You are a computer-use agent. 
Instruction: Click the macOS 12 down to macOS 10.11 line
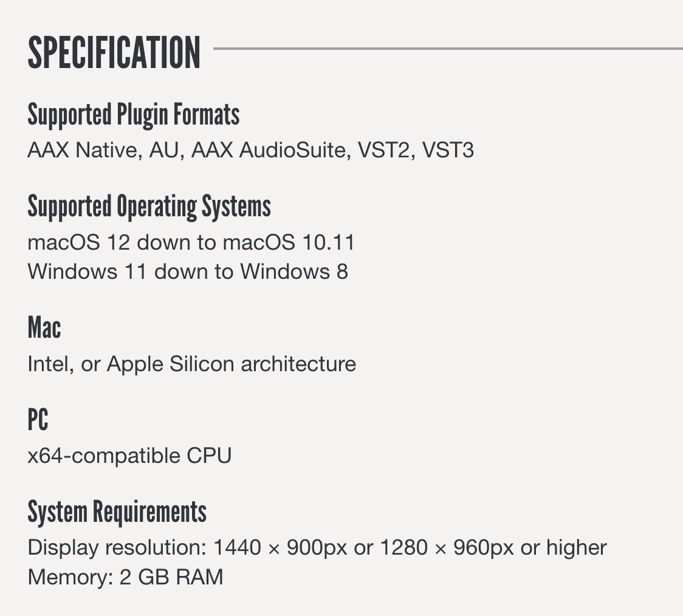(x=191, y=242)
